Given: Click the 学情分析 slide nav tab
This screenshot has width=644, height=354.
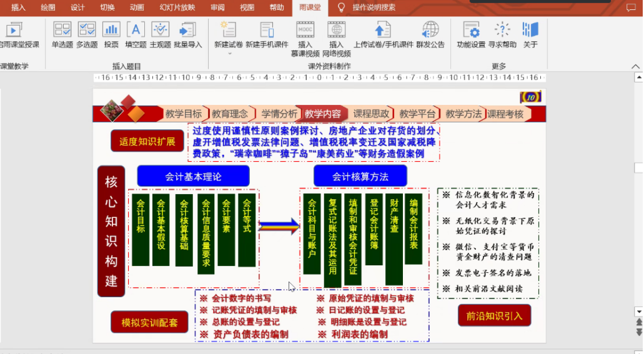Looking at the screenshot, I should click(x=279, y=114).
